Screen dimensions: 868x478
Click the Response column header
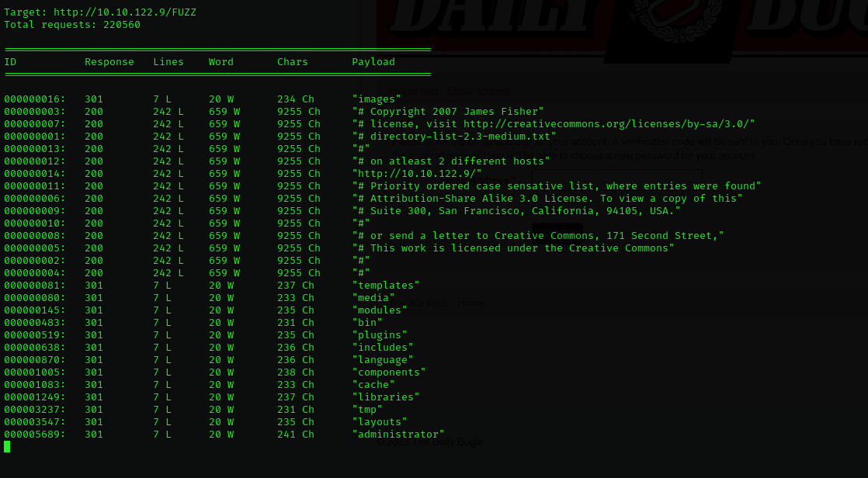pyautogui.click(x=109, y=62)
